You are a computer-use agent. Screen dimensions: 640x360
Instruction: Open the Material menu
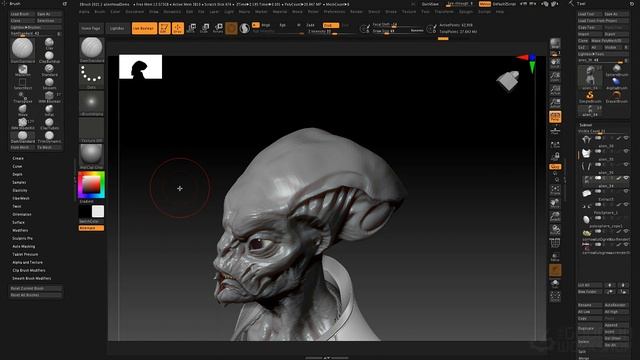coord(280,12)
